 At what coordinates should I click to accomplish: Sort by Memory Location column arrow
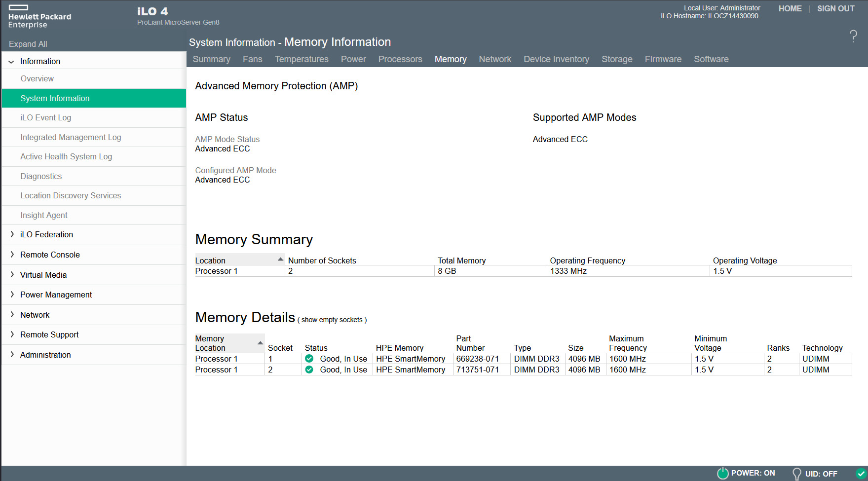tap(260, 343)
